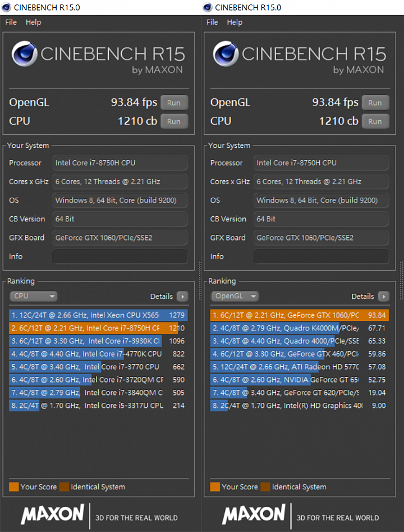404x532 pixels.
Task: Click MAXON logo at bottom of right window
Action: click(254, 514)
